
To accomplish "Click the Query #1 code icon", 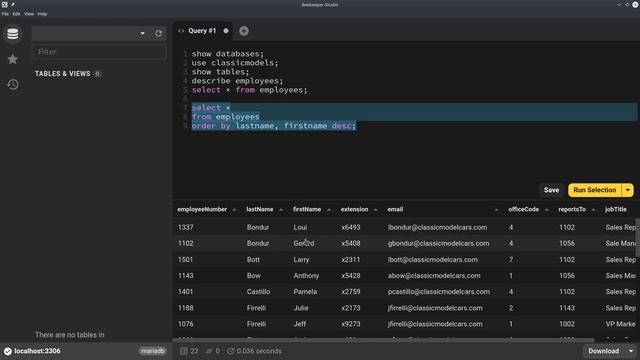I will [181, 31].
